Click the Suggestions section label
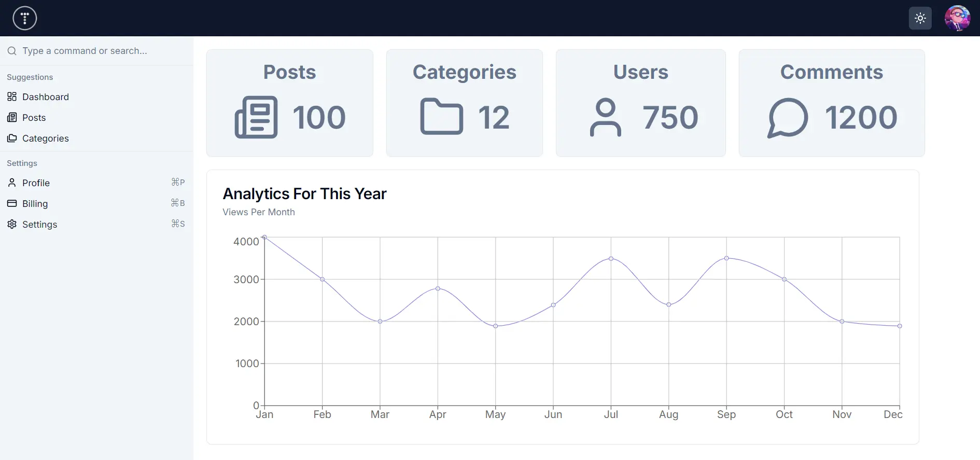Screen dimensions: 980x460 (30, 77)
